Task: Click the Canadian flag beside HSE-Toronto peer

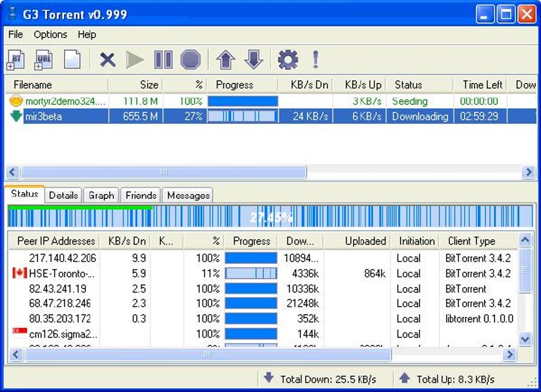Action: 20,273
